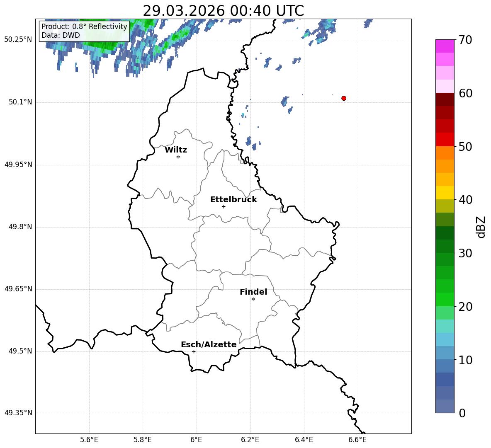Image resolution: width=491 pixels, height=448 pixels.
Task: Click the slate blue colorbar swatch just above 0
Action: click(445, 406)
